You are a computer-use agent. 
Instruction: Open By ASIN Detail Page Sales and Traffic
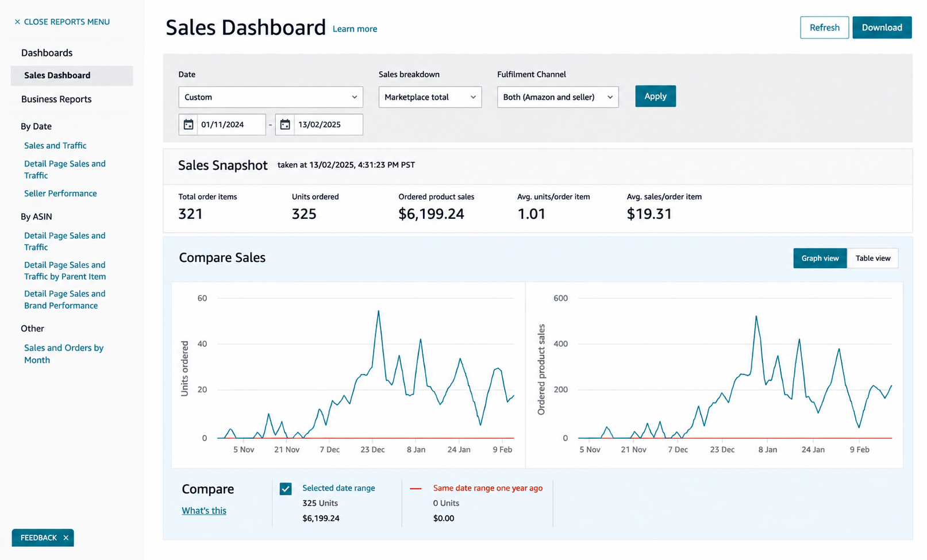65,241
